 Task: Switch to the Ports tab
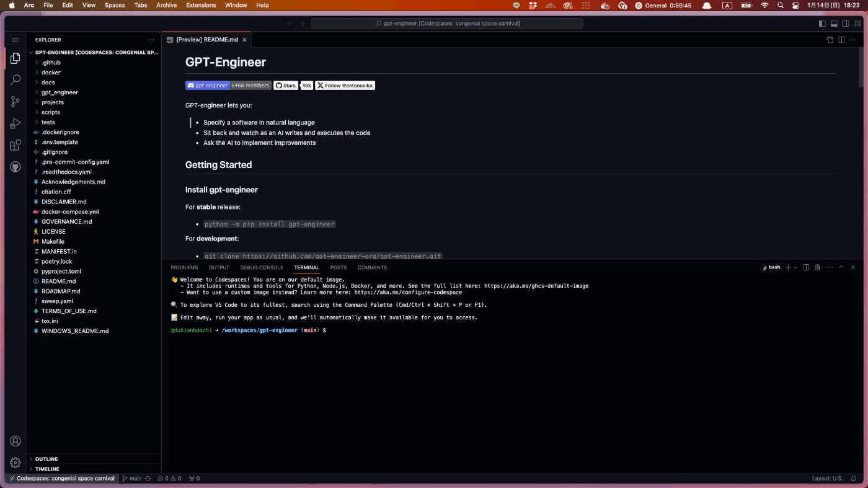point(339,267)
